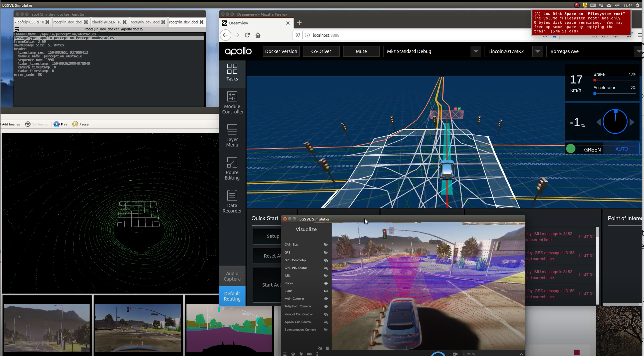
Task: Open the LGSVL Simulator gamepad controls icon
Action: coord(309,354)
